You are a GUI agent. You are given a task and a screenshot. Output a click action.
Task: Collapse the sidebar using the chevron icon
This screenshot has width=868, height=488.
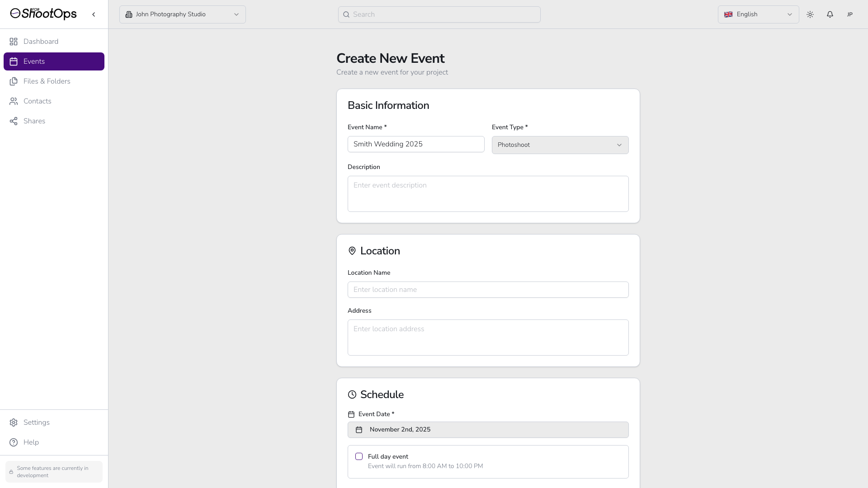[x=94, y=14]
